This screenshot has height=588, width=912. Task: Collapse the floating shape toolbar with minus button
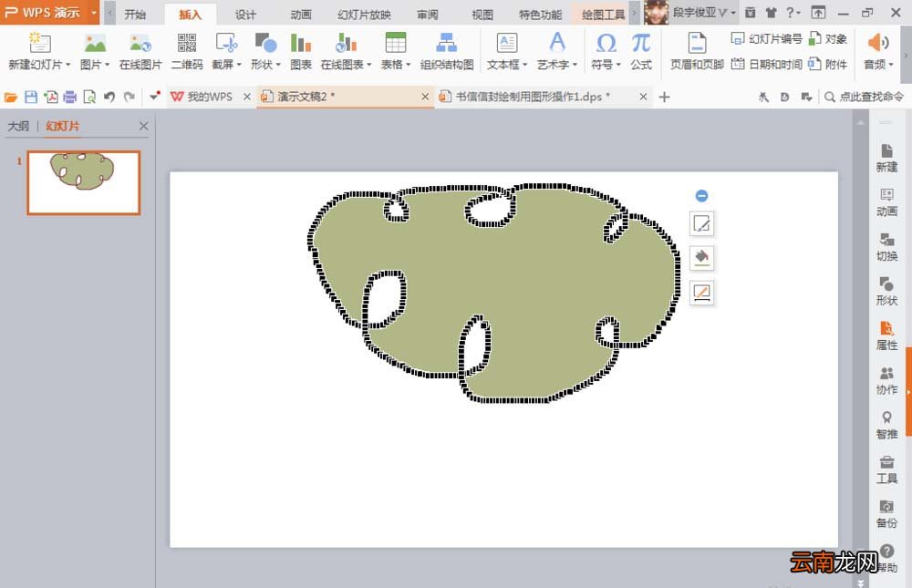pyautogui.click(x=701, y=196)
